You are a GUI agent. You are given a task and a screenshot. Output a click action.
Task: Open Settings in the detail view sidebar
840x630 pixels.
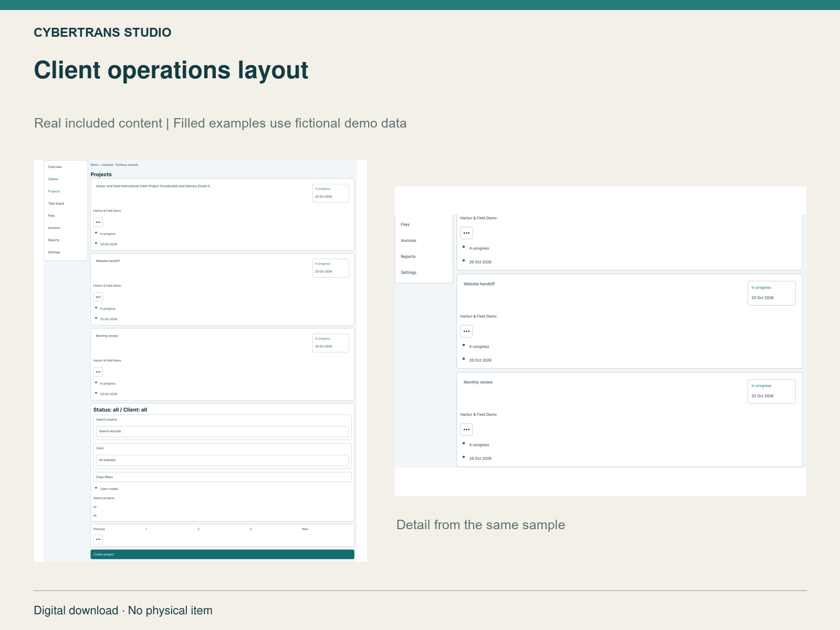tap(408, 272)
